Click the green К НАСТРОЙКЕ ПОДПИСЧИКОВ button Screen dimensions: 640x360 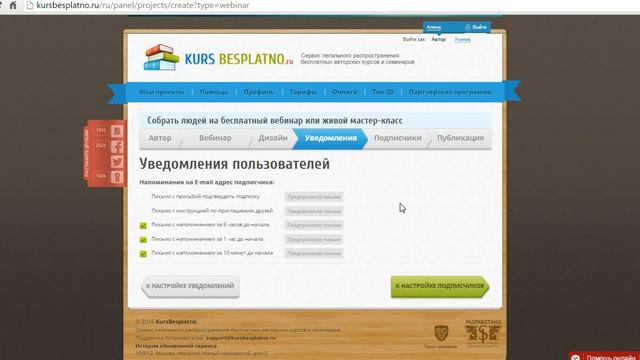pos(440,287)
